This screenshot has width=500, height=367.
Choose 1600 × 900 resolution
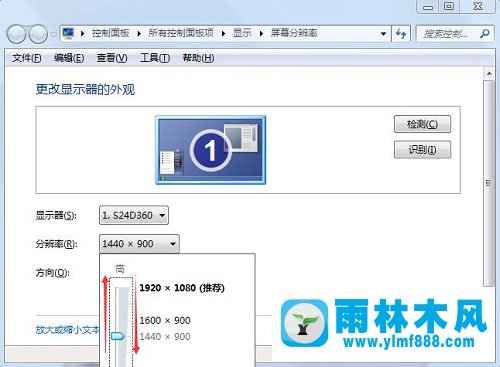[165, 321]
